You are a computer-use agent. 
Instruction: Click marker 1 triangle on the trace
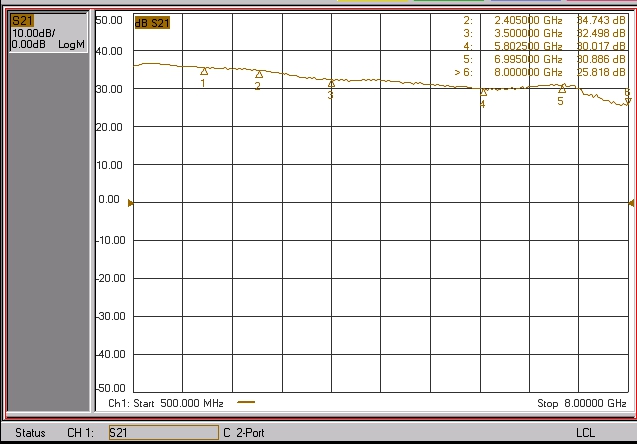(204, 71)
